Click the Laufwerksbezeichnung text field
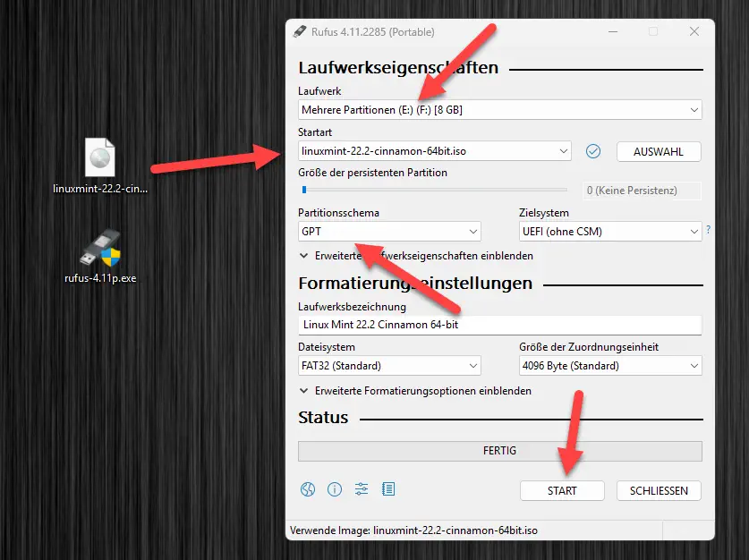Viewport: 749px width, 560px height. (499, 325)
